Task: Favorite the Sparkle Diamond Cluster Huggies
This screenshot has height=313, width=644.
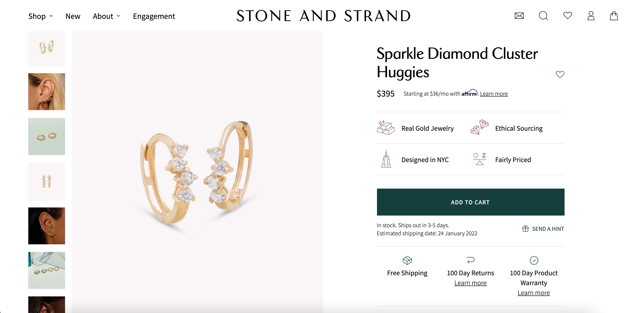Action: (x=560, y=74)
